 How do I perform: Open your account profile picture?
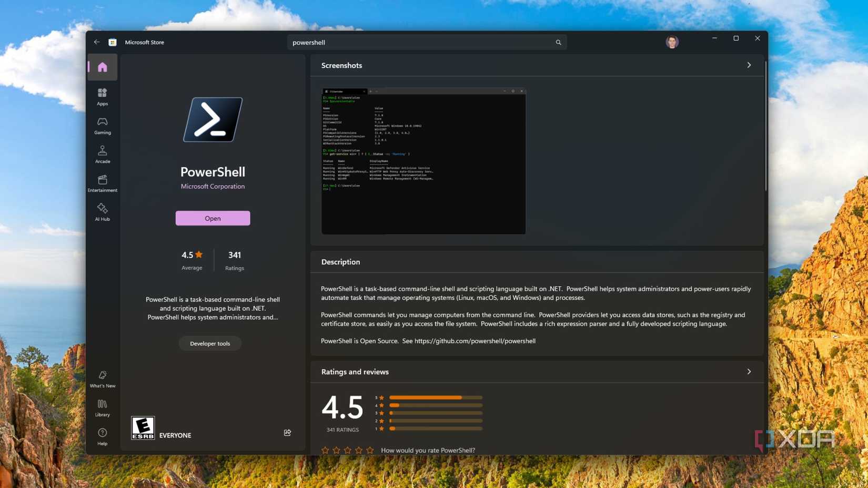point(672,42)
